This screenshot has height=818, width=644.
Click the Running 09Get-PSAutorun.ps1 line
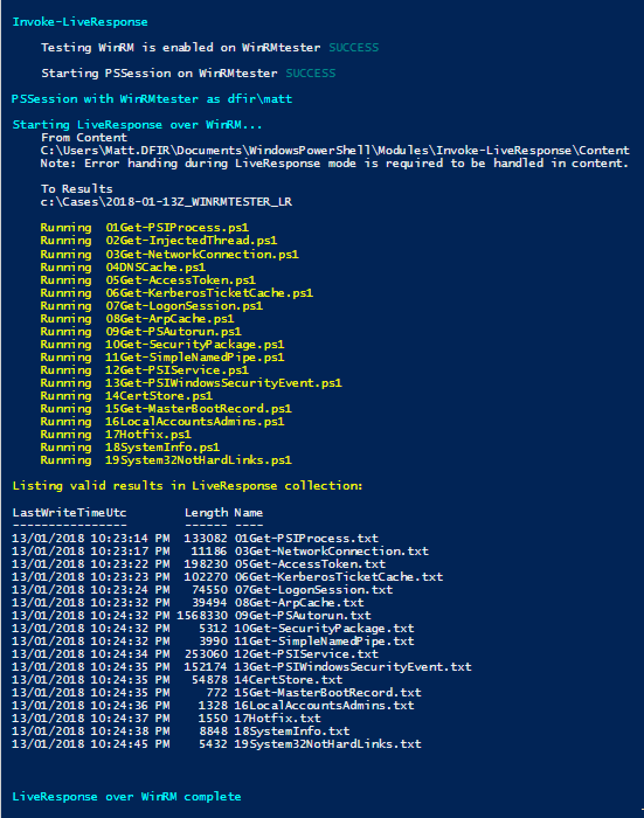pos(141,332)
